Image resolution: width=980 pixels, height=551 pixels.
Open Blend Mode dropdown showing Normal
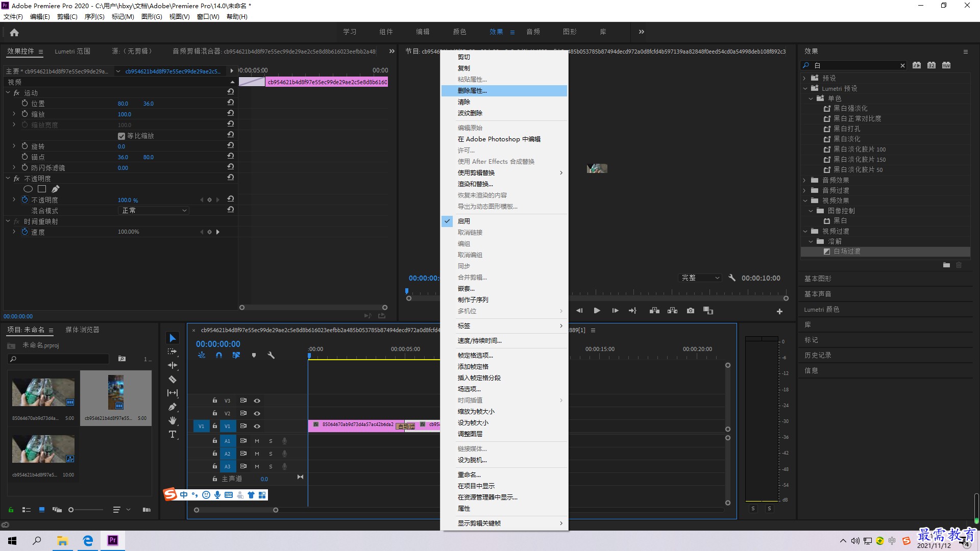[x=154, y=210]
